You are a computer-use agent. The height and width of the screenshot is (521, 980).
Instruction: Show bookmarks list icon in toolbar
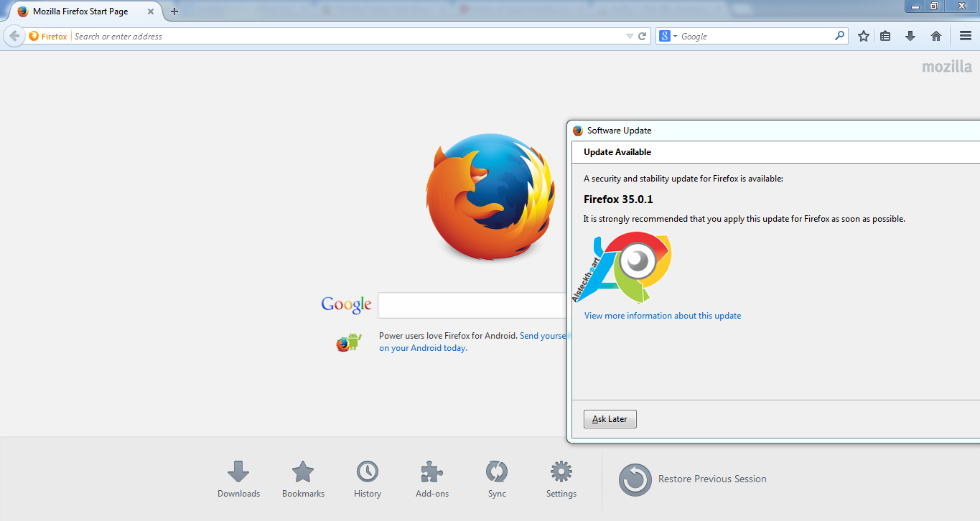tap(886, 36)
